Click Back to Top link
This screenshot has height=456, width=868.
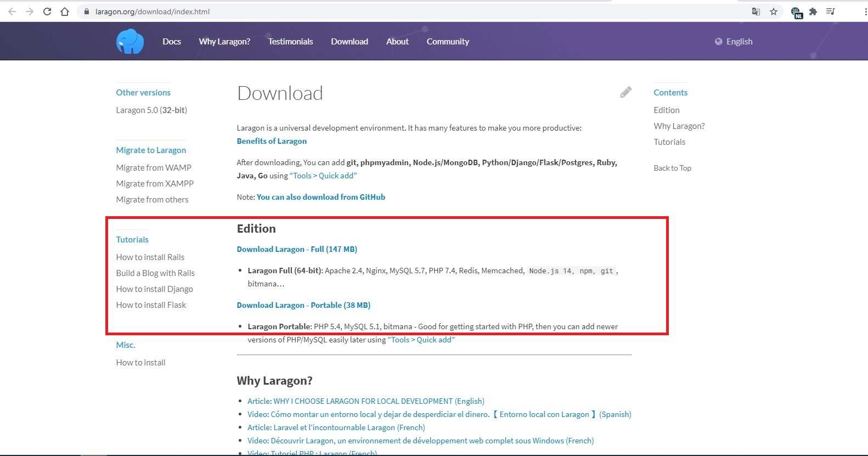point(672,168)
